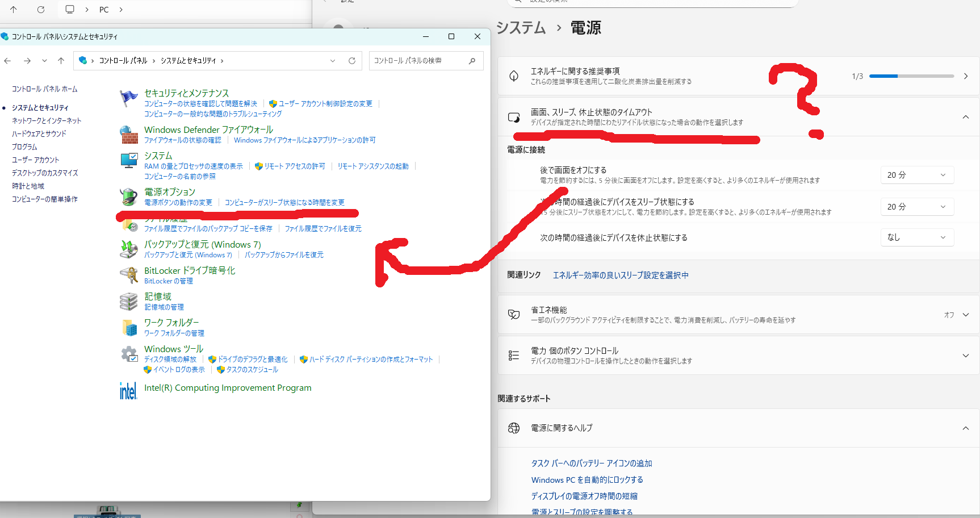Viewport: 980px width, 518px height.
Task: Click the System monitor icon
Action: click(129, 161)
